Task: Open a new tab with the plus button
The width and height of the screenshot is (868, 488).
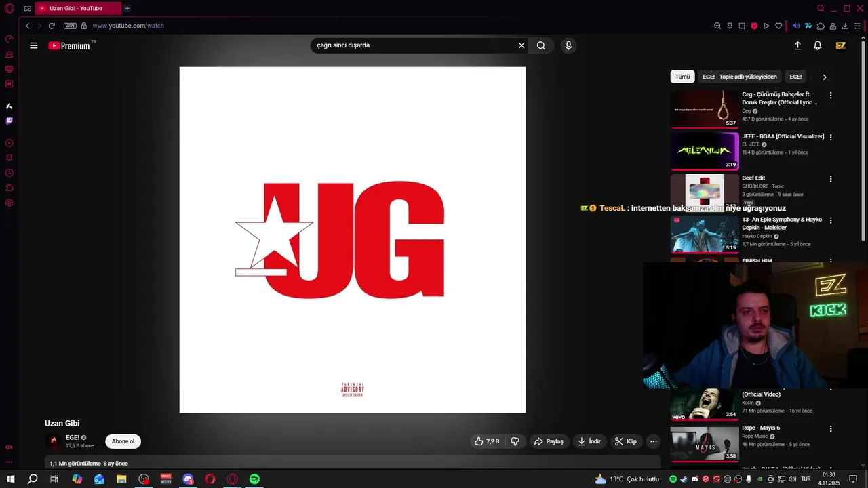Action: 127,8
